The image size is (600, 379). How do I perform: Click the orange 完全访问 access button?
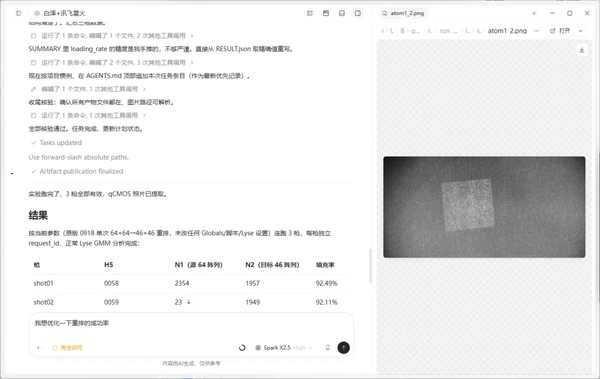(x=67, y=348)
